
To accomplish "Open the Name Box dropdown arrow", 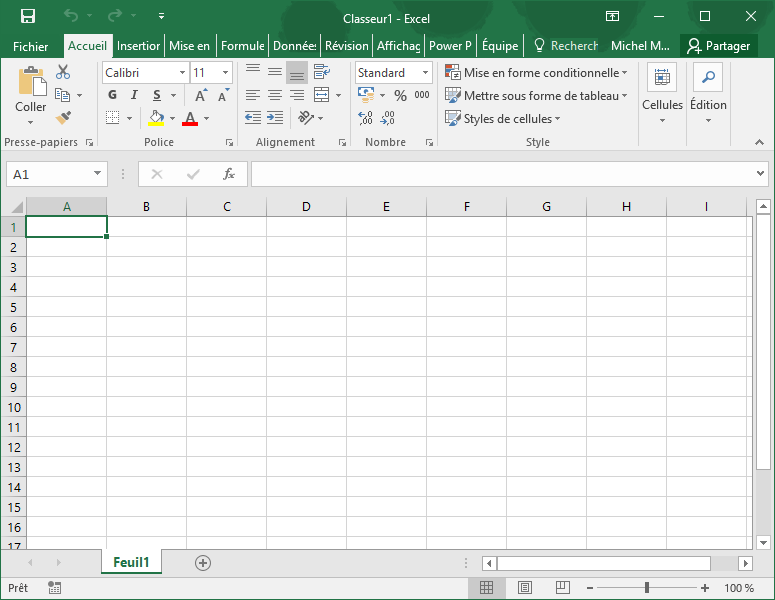I will pos(97,174).
